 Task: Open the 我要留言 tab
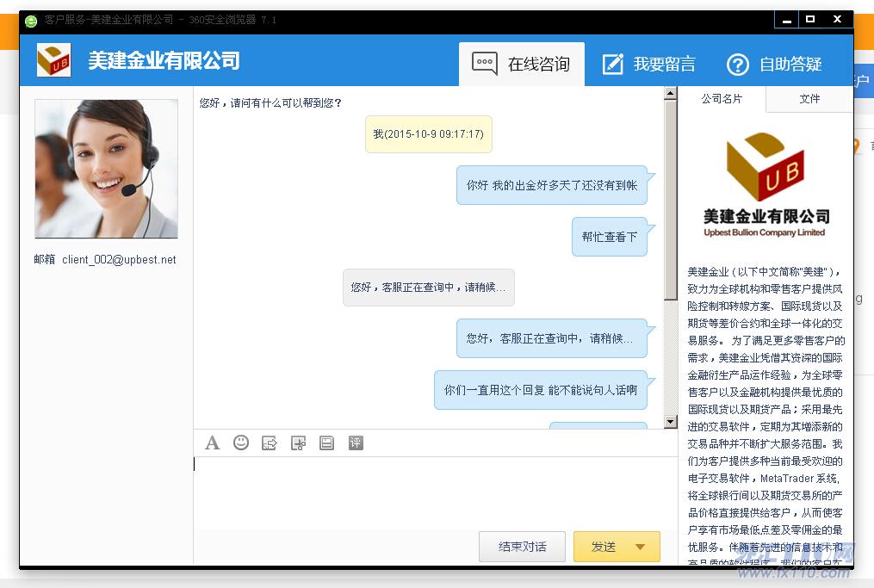[x=649, y=64]
